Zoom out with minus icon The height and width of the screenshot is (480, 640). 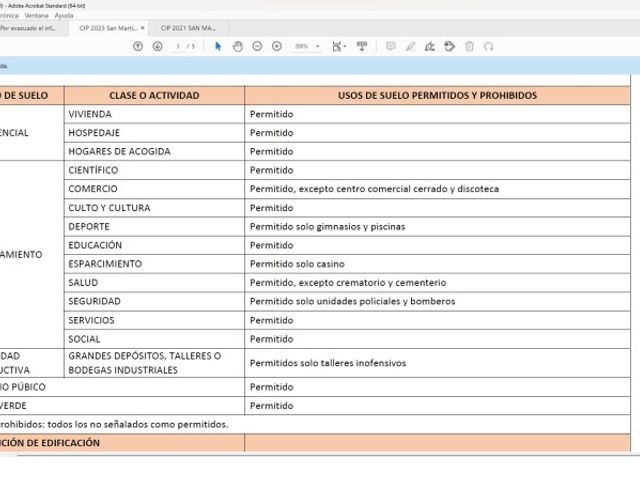(x=257, y=47)
